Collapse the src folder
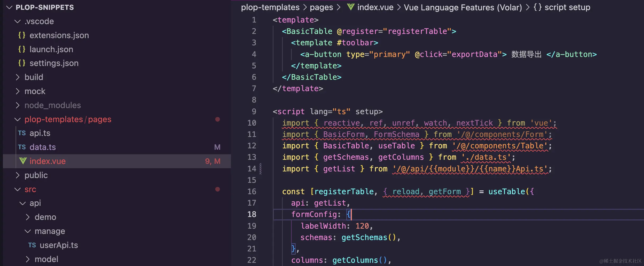Screen dimensions: 644x266 (17, 189)
